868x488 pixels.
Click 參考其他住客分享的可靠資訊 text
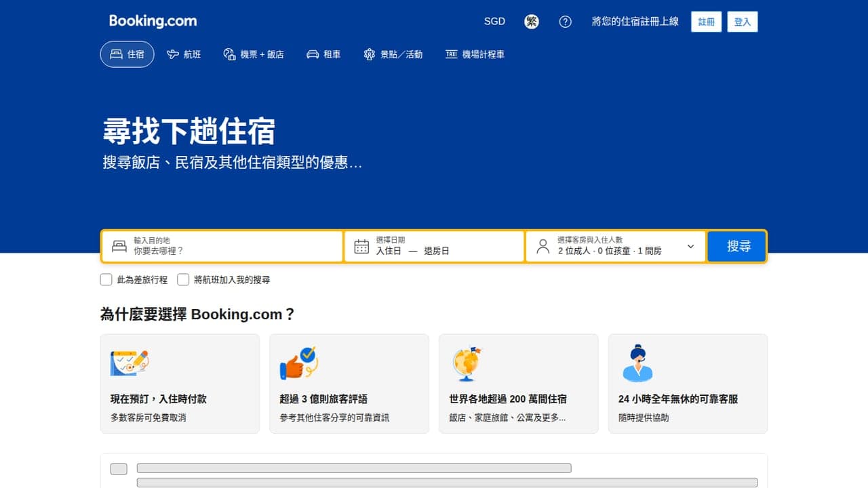tap(334, 418)
